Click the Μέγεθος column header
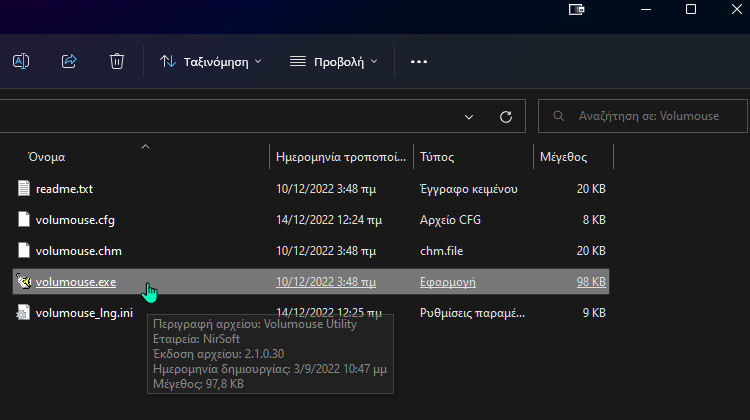Screen dimensions: 750x420 pos(563,157)
